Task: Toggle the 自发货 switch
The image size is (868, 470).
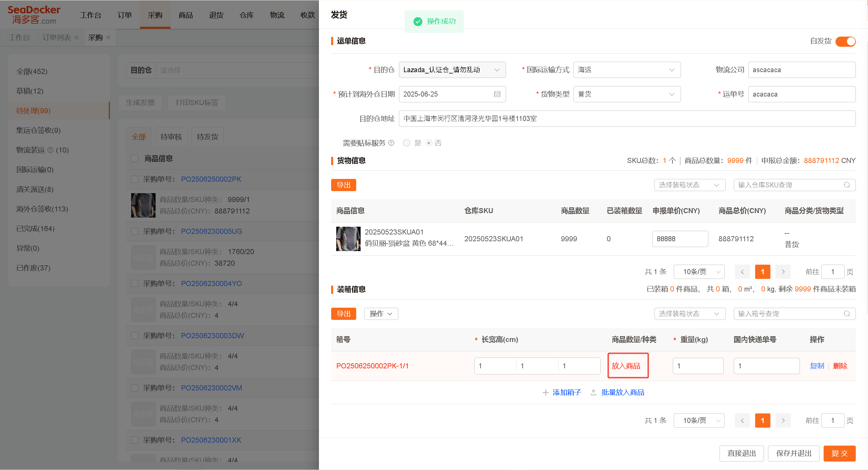Action: pos(845,41)
